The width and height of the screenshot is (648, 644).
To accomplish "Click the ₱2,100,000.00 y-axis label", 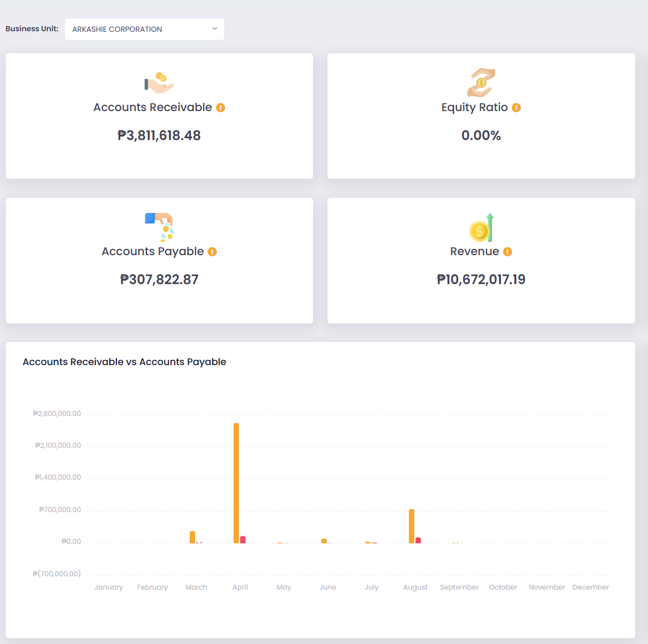I will pyautogui.click(x=58, y=445).
